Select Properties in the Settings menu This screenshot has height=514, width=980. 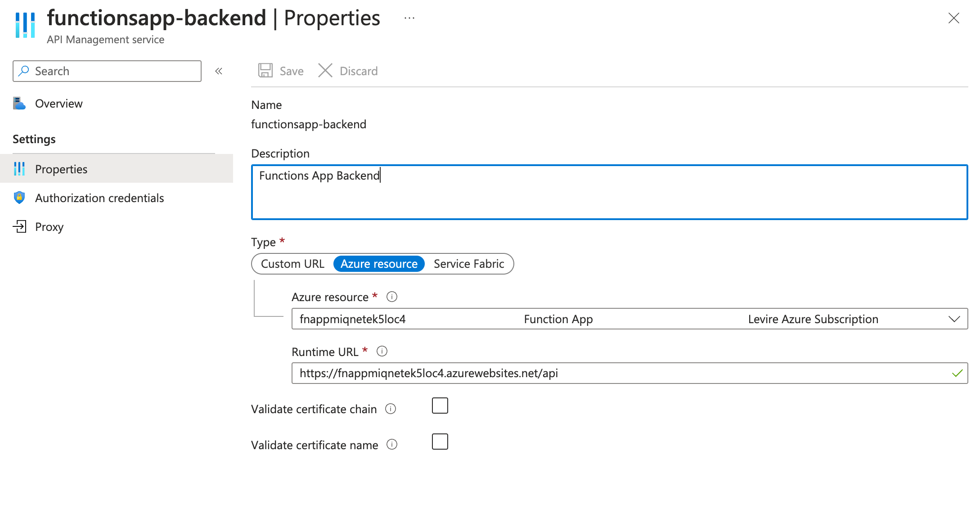pos(117,169)
